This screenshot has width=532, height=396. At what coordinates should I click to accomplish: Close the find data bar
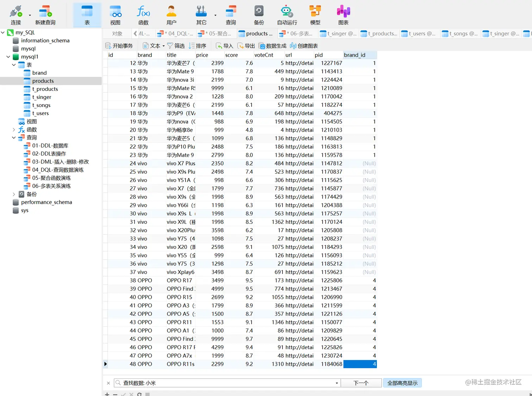[108, 383]
